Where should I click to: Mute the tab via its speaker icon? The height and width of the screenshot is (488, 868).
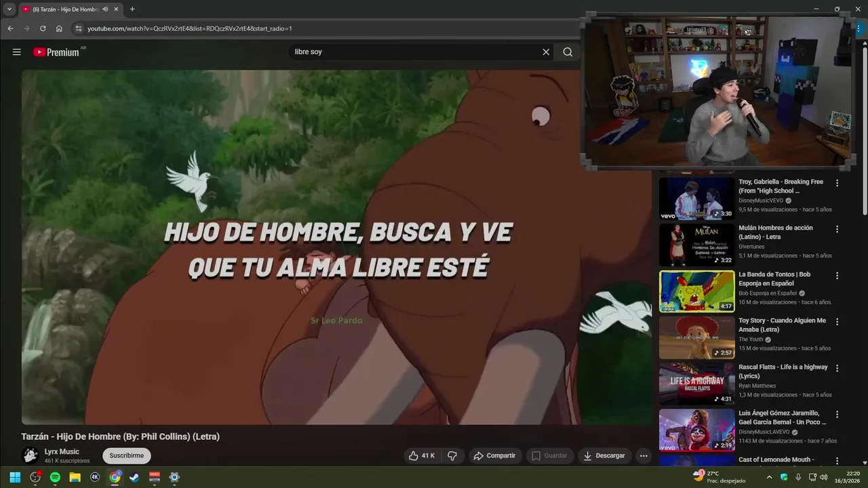coord(105,9)
